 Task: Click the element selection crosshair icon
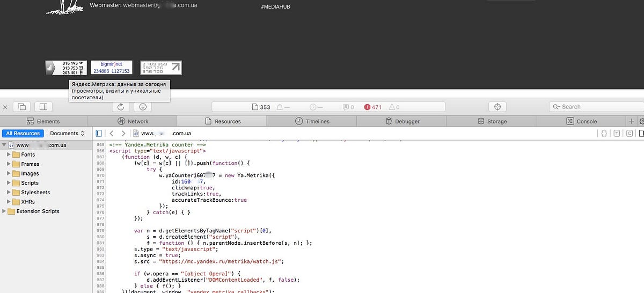pyautogui.click(x=497, y=107)
